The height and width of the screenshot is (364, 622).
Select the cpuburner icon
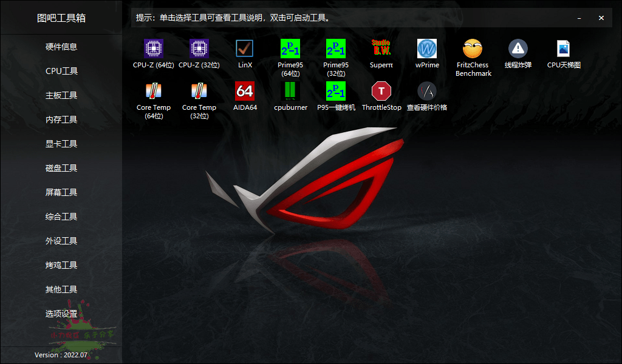(290, 91)
